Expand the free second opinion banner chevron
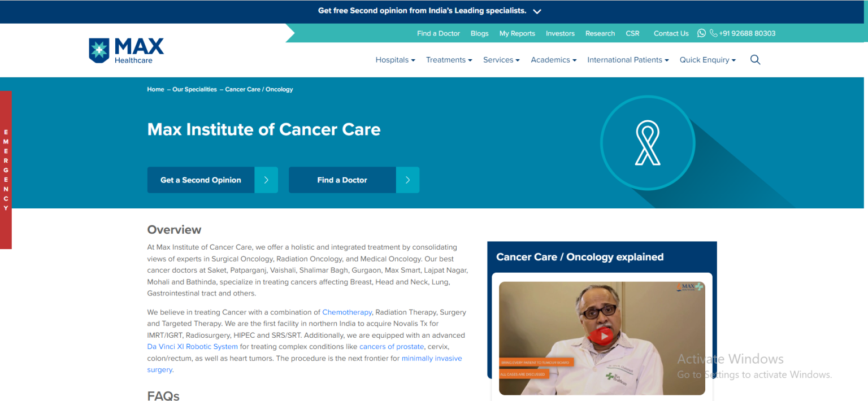868x401 pixels. coord(537,11)
